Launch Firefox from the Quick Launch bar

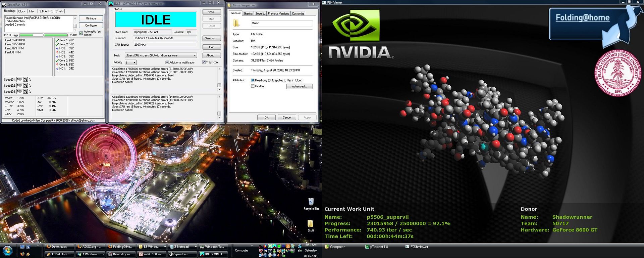(x=22, y=254)
